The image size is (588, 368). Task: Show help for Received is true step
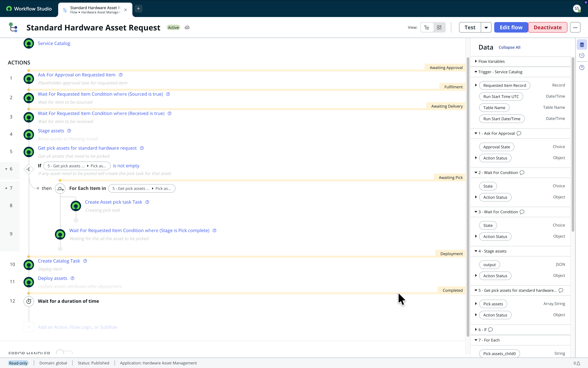tap(169, 113)
